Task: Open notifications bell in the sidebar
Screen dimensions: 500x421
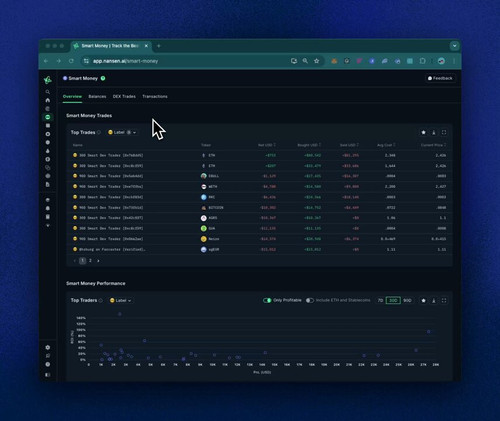Action: tap(48, 208)
